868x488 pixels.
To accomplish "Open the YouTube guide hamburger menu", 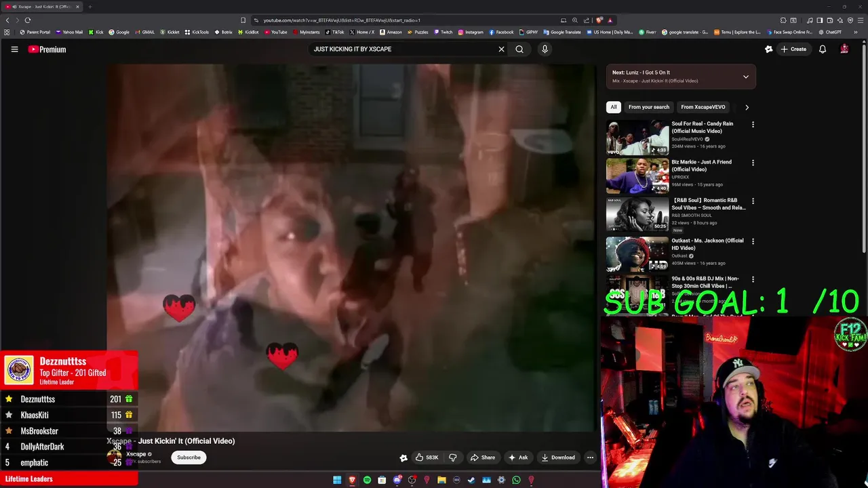I will pyautogui.click(x=14, y=49).
